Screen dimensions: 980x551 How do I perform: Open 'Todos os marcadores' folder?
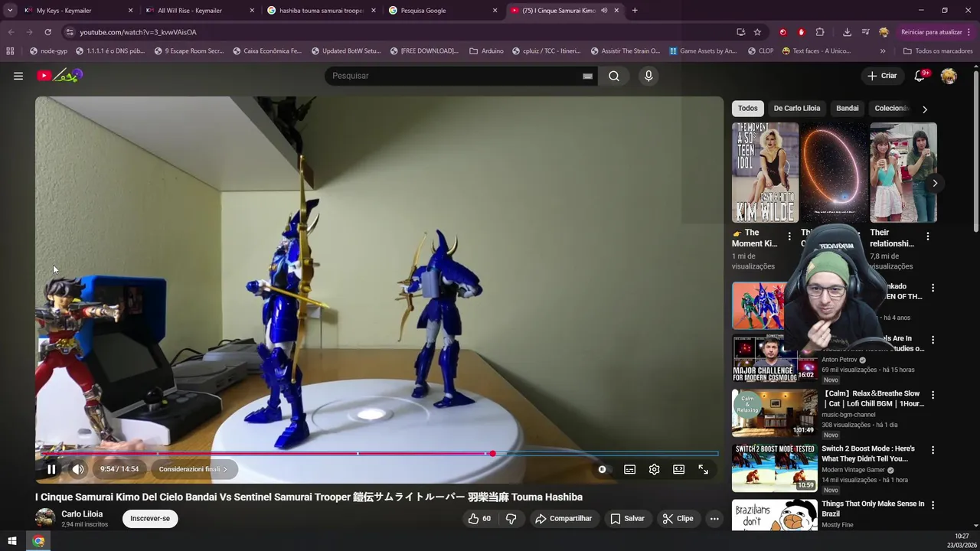938,51
